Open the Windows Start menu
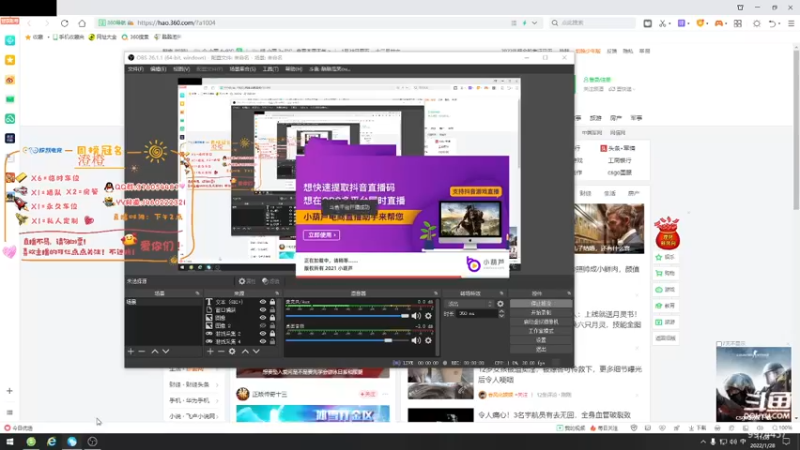The image size is (800, 450). pyautogui.click(x=10, y=442)
